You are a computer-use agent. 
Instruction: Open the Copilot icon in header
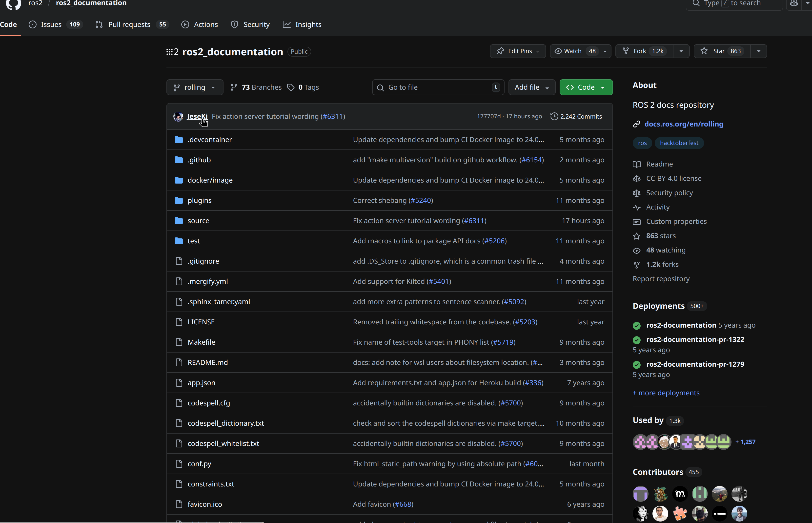click(794, 3)
